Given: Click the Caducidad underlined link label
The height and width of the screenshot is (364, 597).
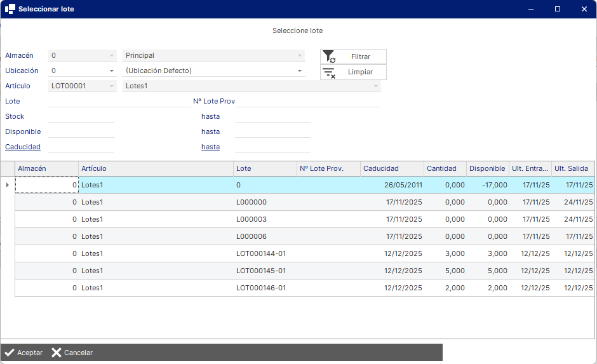Looking at the screenshot, I should coord(23,147).
